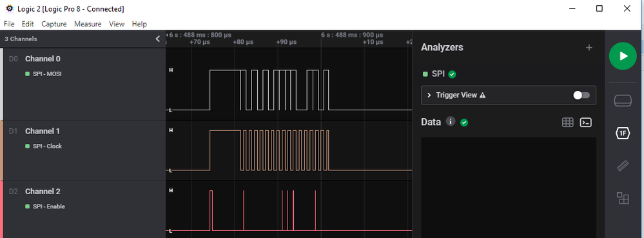The image size is (644, 238).
Task: Add a new analyzer with plus icon
Action: click(589, 48)
